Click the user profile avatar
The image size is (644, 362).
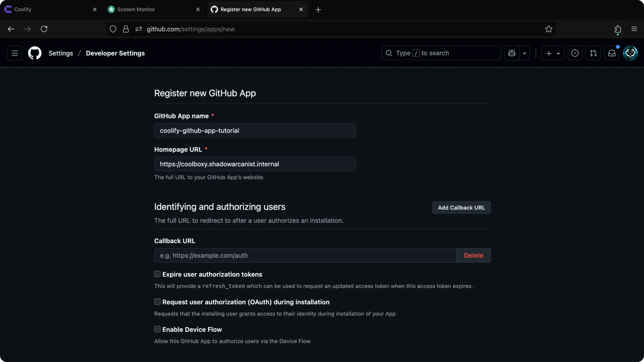[630, 53]
